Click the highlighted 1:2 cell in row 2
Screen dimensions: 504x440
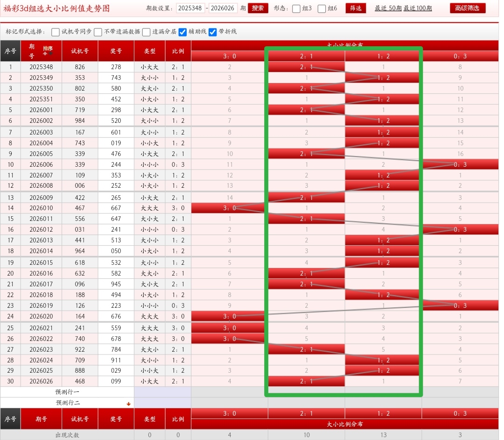383,78
